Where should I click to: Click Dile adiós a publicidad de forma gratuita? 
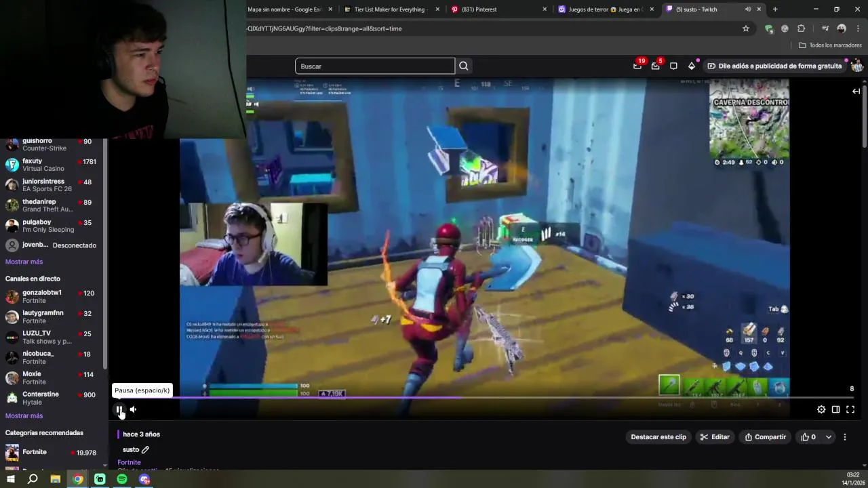pyautogui.click(x=774, y=66)
